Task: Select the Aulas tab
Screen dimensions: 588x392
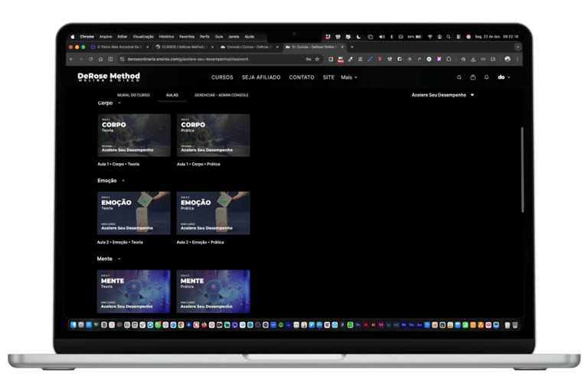Action: pyautogui.click(x=172, y=95)
